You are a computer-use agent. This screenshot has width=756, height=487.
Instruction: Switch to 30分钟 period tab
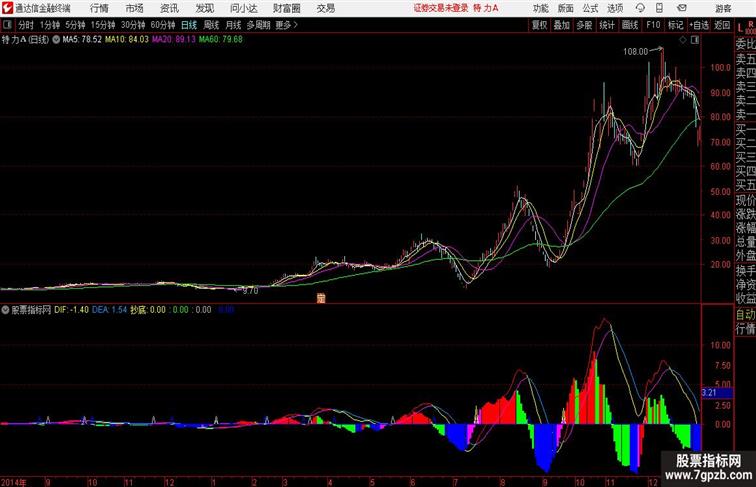(x=133, y=25)
